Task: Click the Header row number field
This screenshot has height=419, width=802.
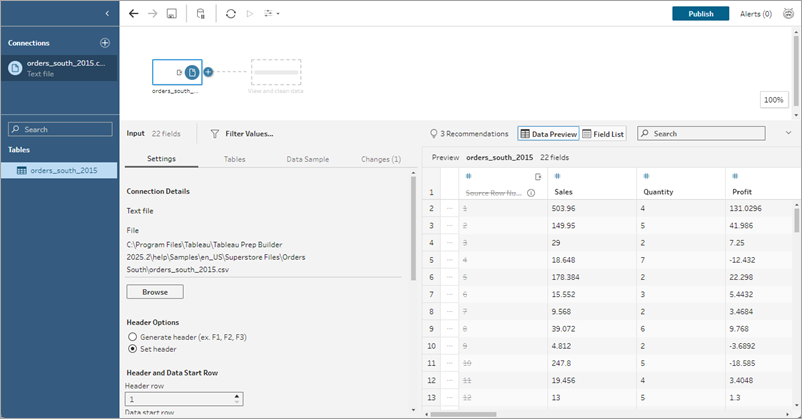Action: coord(179,399)
